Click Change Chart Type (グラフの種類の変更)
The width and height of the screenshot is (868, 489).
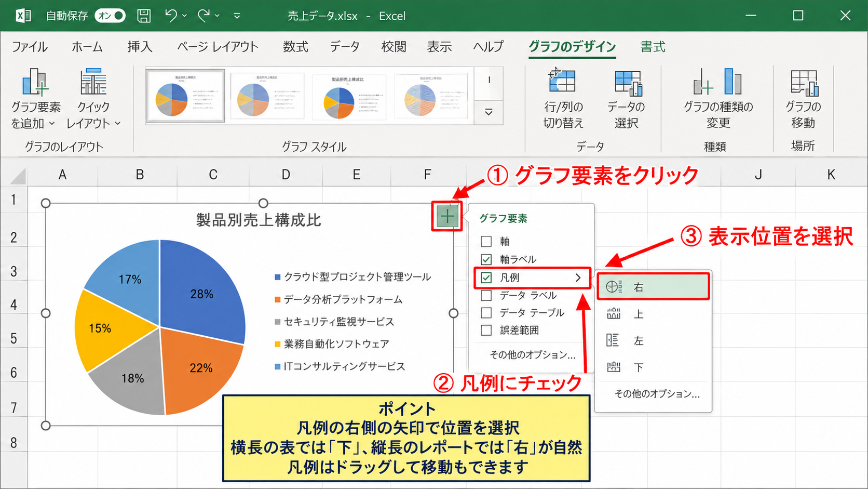point(718,99)
